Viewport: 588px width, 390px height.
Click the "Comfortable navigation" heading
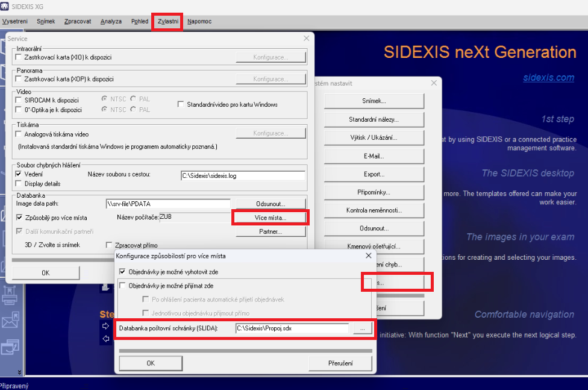point(525,315)
